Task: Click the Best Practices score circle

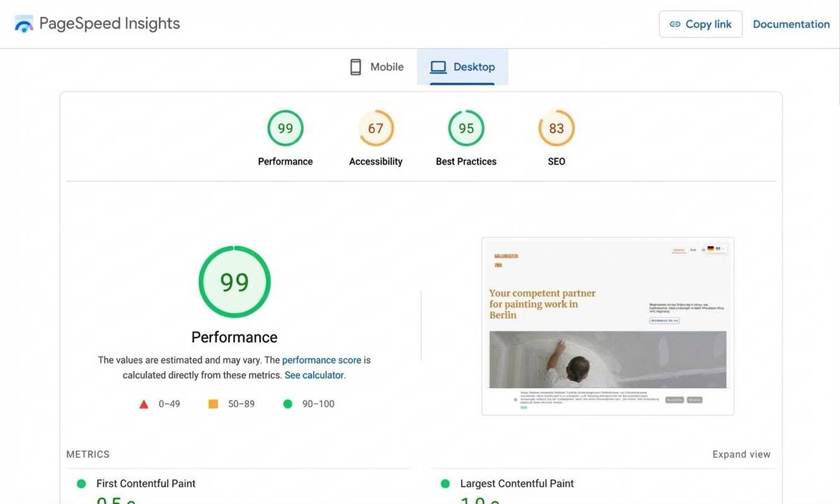Action: click(466, 128)
